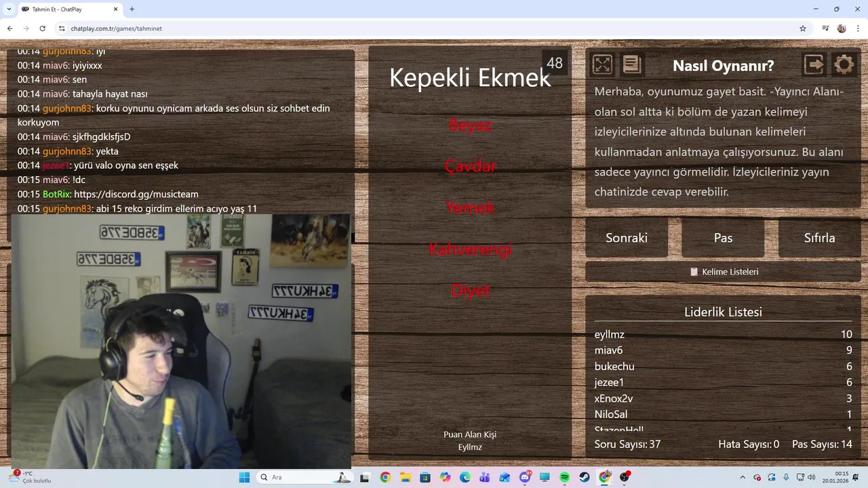Click the taskbar Ara search box
Screen dimensions: 868x488
click(x=305, y=477)
